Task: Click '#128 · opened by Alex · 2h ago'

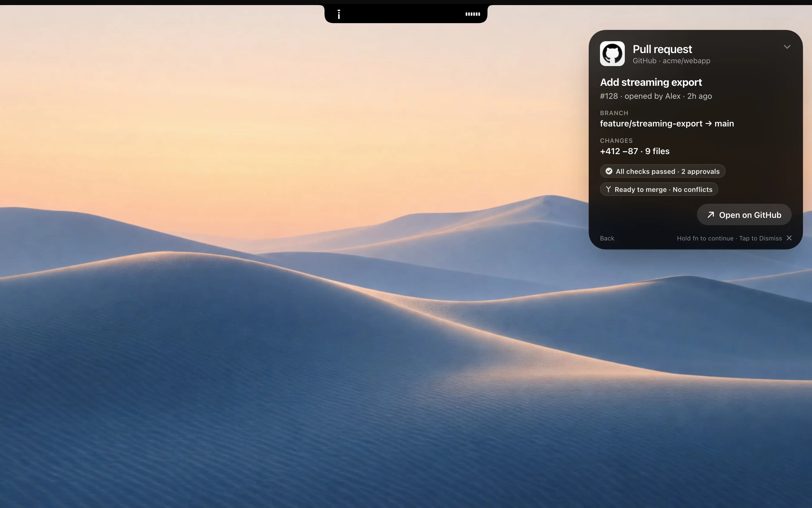Action: point(656,96)
